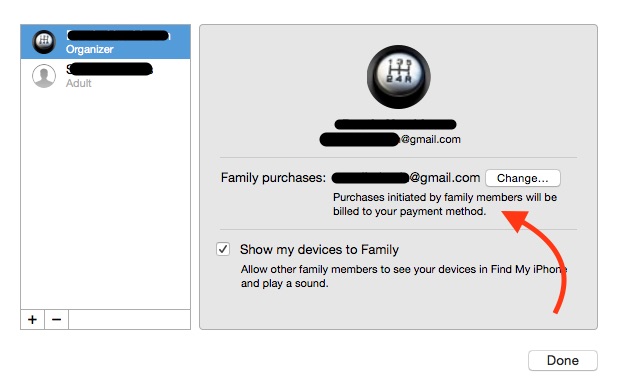
Task: Select the Adult family member row
Action: coord(106,76)
